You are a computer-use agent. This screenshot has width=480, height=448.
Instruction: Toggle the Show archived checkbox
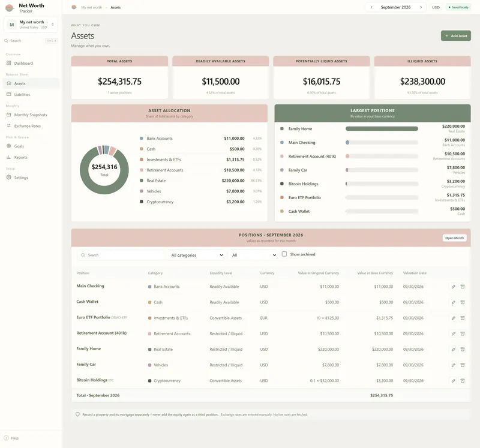pyautogui.click(x=284, y=254)
